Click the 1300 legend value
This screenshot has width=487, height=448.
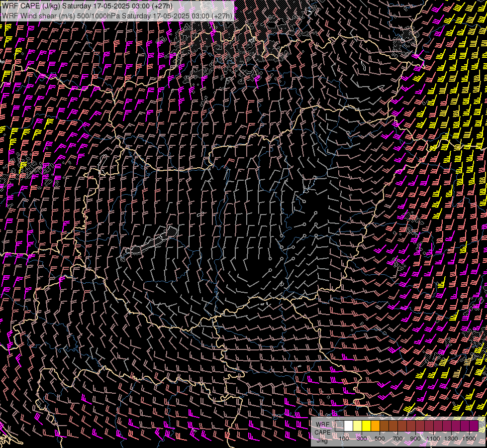click(451, 439)
